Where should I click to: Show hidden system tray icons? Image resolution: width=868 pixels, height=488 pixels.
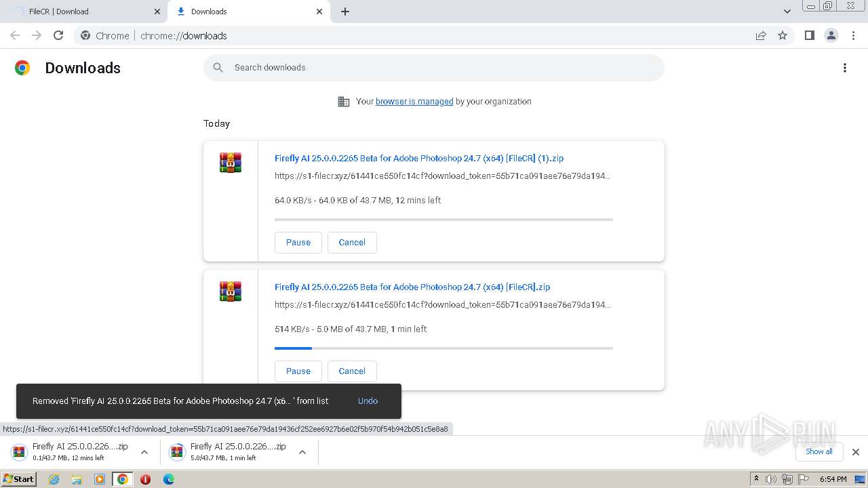(x=756, y=479)
